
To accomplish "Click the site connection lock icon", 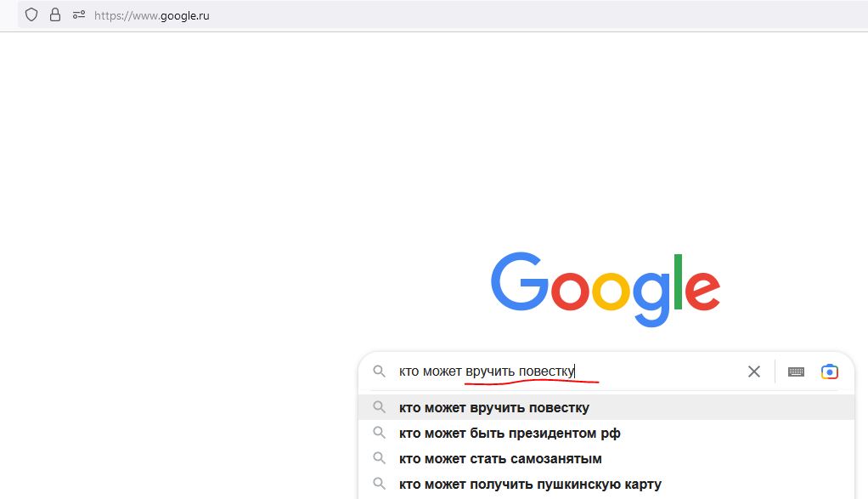I will click(x=54, y=14).
